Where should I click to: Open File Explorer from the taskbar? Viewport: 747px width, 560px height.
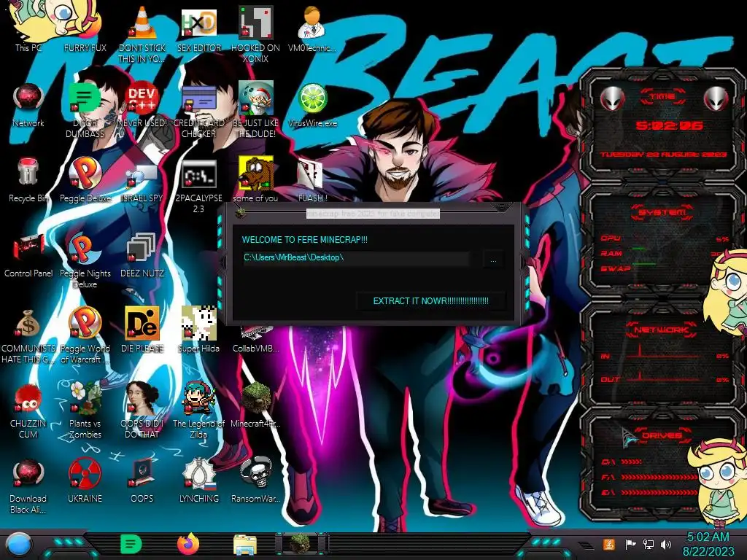[x=245, y=545]
